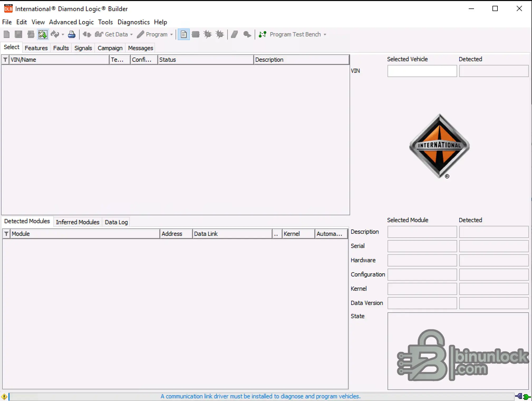The image size is (532, 401).
Task: Open the Diagnostics menu
Action: [x=134, y=22]
